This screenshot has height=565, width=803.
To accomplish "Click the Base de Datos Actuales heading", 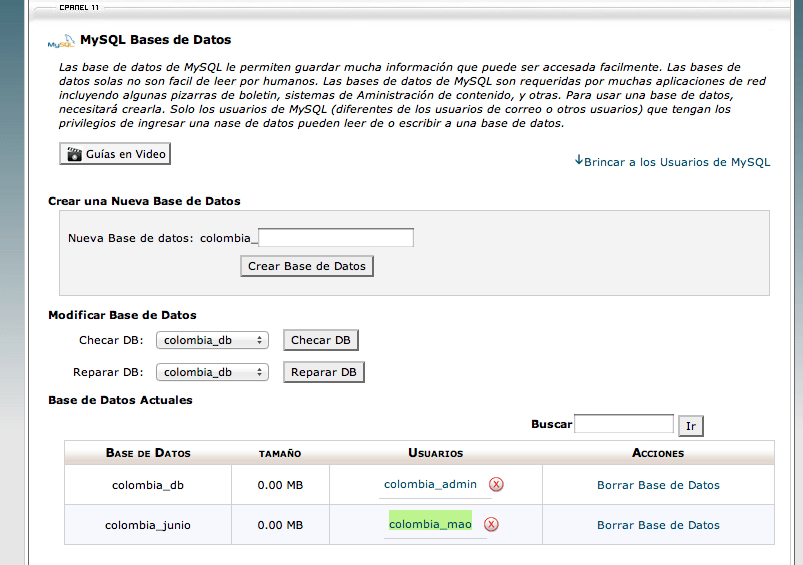I will point(120,400).
